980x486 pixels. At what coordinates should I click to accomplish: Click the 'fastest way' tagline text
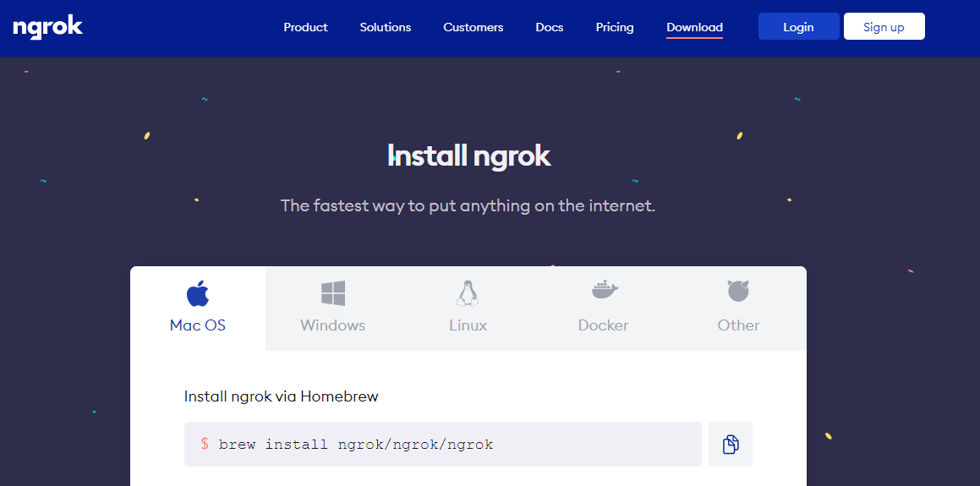point(468,205)
